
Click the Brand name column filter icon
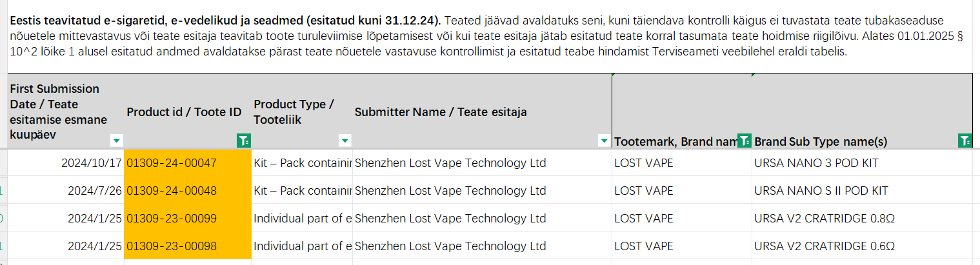(744, 141)
